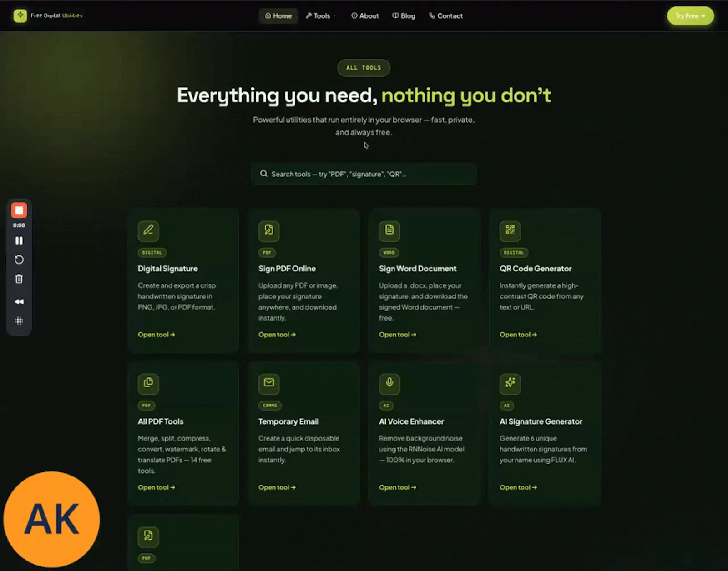The height and width of the screenshot is (571, 728).
Task: Click the QR Code Generator icon
Action: pyautogui.click(x=510, y=230)
